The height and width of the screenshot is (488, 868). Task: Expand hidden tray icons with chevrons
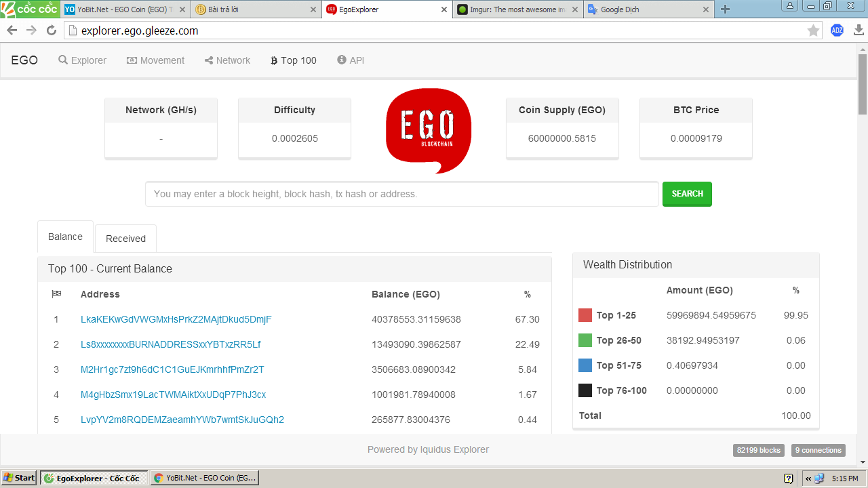(808, 478)
